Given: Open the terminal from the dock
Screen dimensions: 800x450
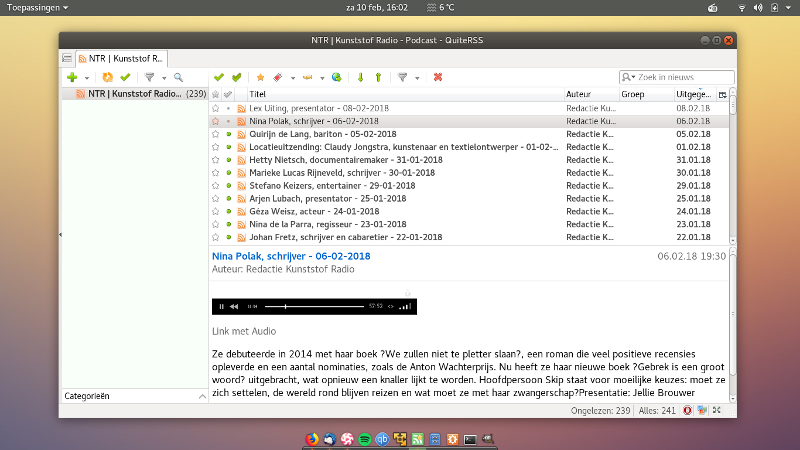Looking at the screenshot, I should [470, 439].
